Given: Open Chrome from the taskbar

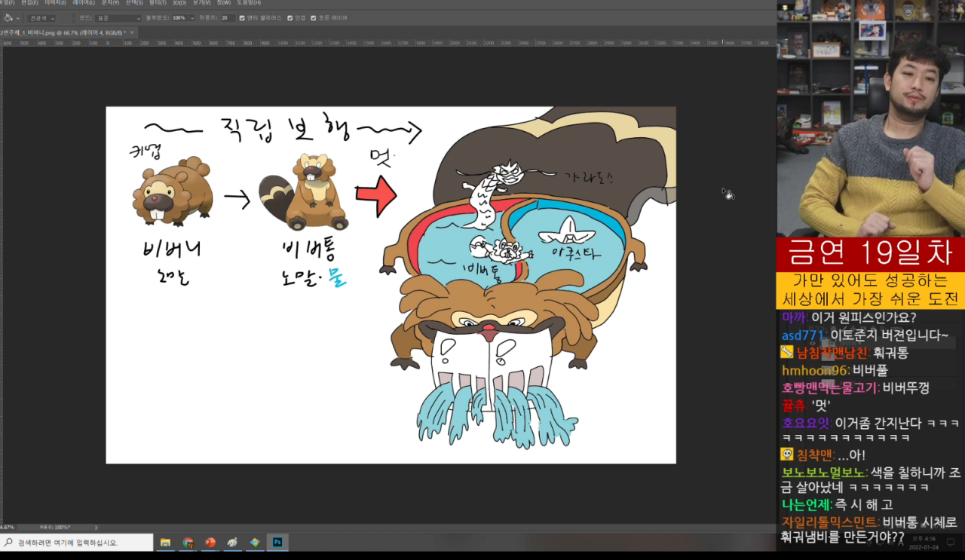Looking at the screenshot, I should 188,542.
